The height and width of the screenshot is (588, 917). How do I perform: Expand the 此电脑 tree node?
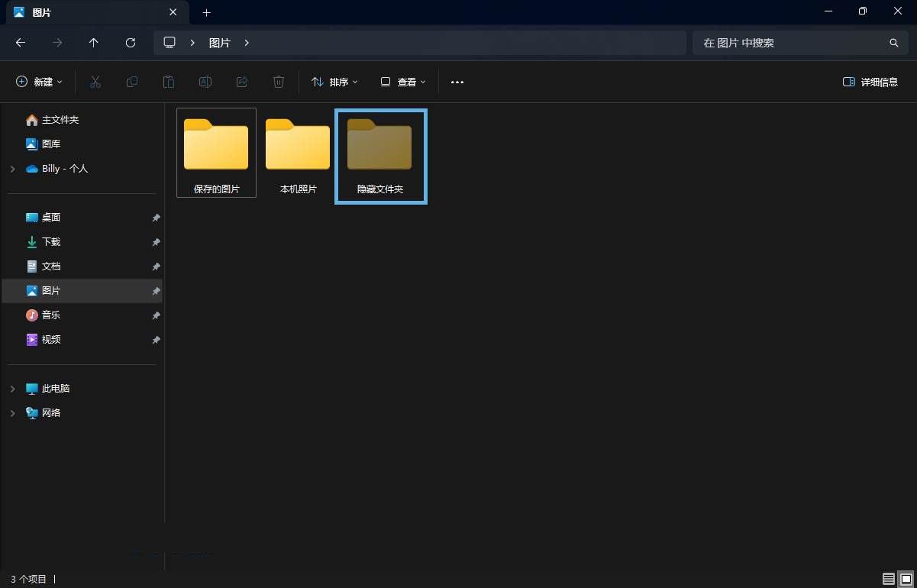click(12, 388)
